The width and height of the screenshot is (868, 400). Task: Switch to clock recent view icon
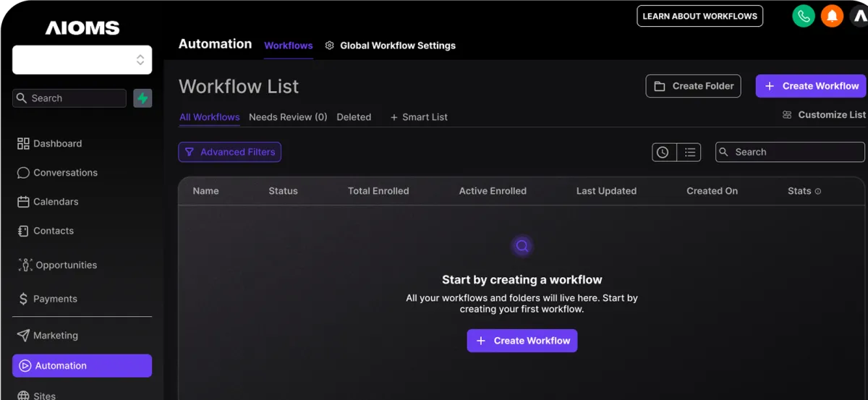(663, 152)
